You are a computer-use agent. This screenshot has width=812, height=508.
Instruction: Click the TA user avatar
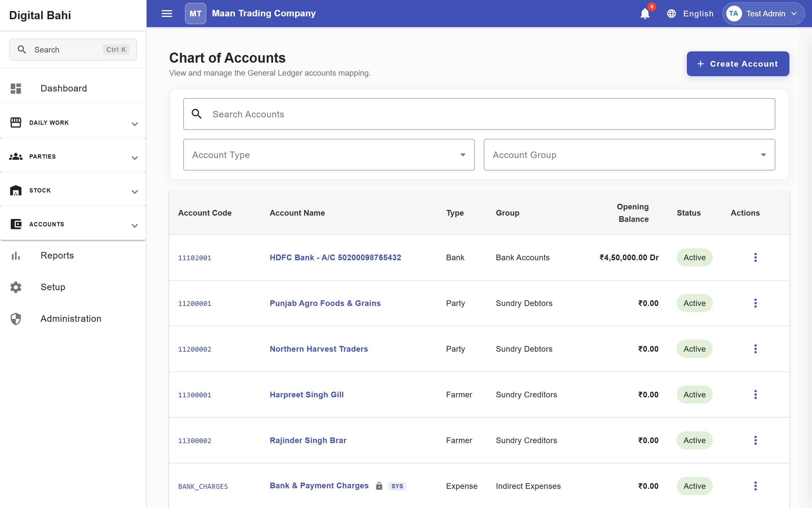pos(734,14)
